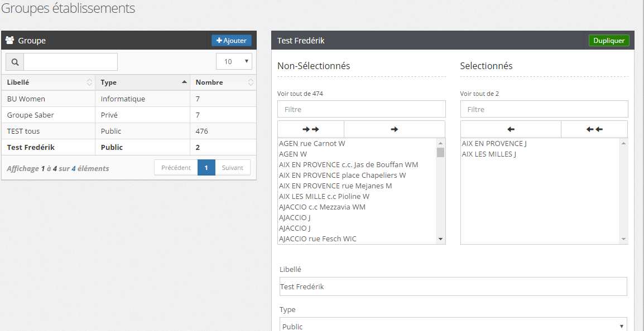The image size is (644, 331).
Task: Sort the table by Nombre column
Action: pos(223,82)
